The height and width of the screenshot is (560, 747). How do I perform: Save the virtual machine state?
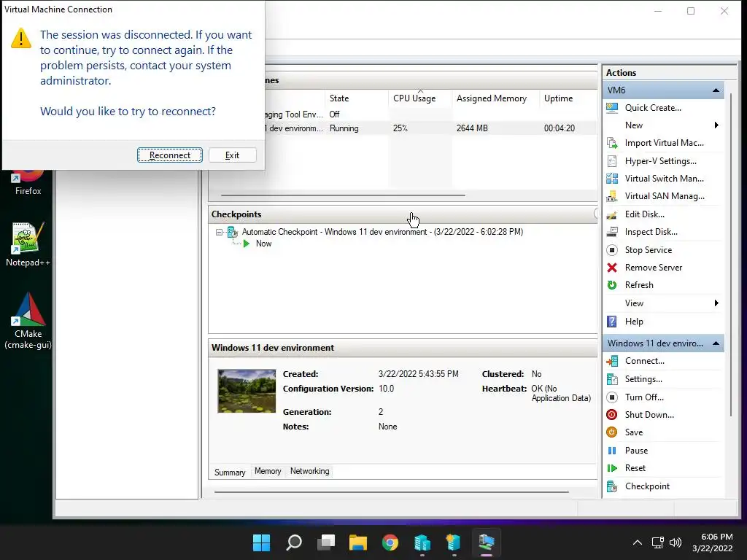tap(634, 432)
